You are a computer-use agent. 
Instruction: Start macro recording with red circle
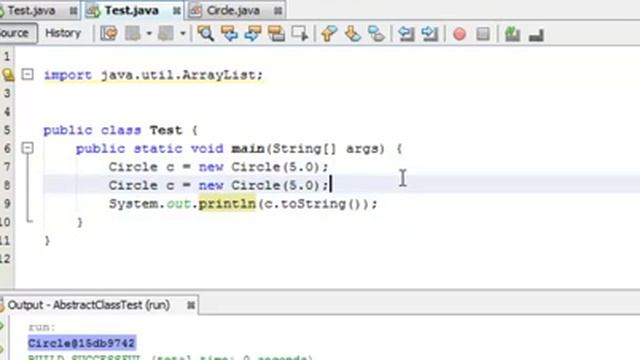point(460,34)
